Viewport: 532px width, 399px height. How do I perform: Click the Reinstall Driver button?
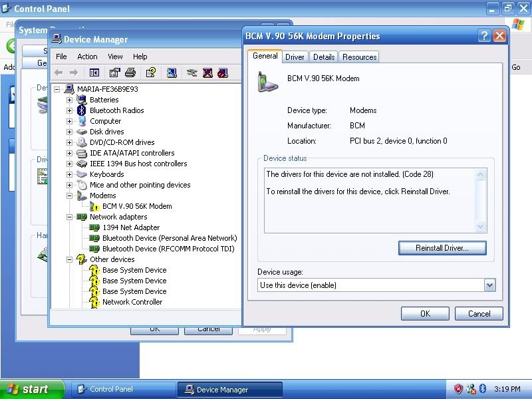442,248
